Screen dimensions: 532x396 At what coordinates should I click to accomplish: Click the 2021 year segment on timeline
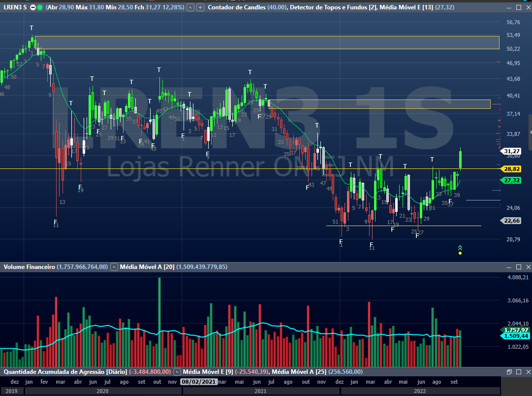(260, 391)
